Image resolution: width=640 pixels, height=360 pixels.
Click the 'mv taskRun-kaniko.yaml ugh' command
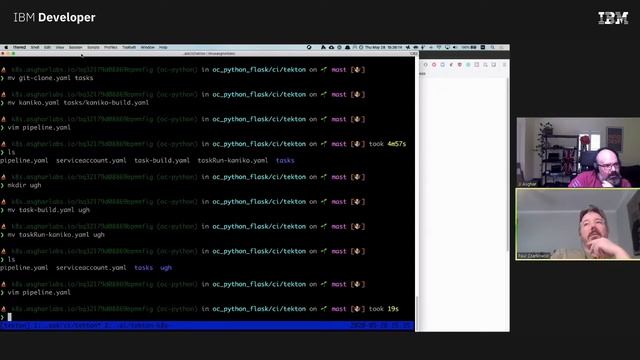(x=56, y=235)
